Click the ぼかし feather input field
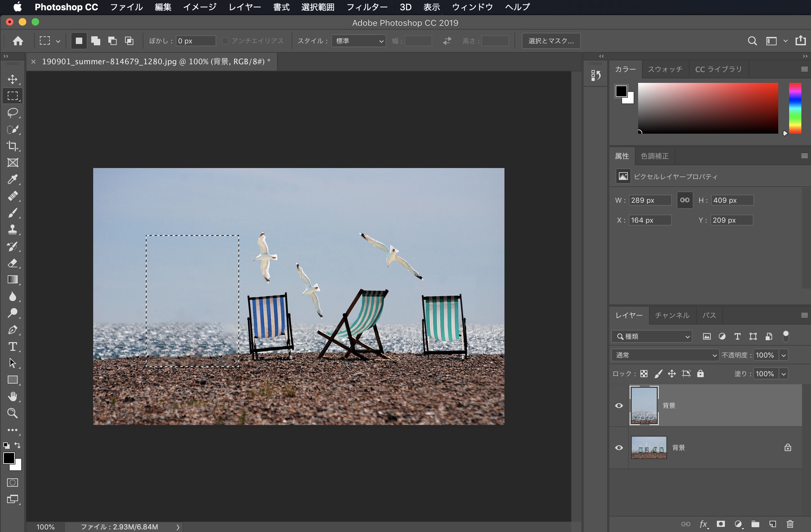The width and height of the screenshot is (811, 532). [x=196, y=41]
